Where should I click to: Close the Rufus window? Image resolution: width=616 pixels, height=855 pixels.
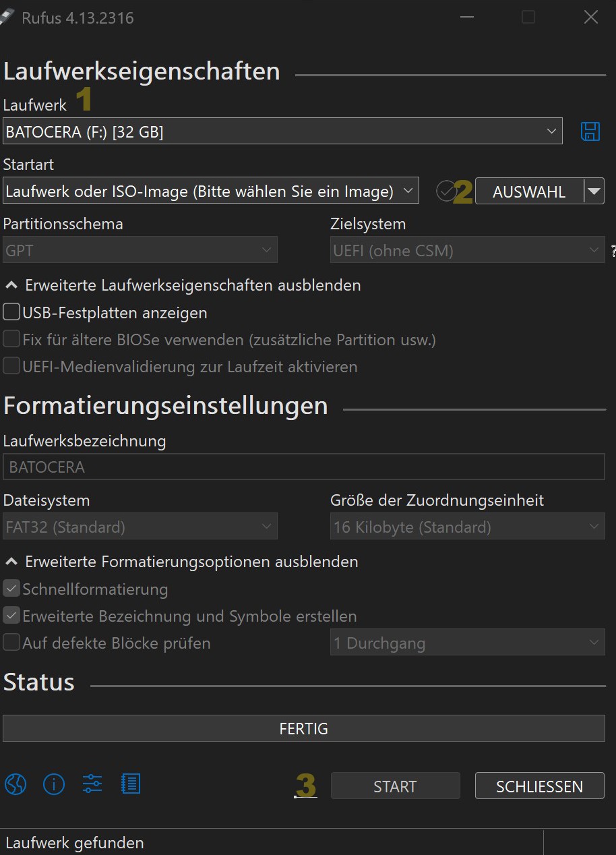[x=591, y=18]
